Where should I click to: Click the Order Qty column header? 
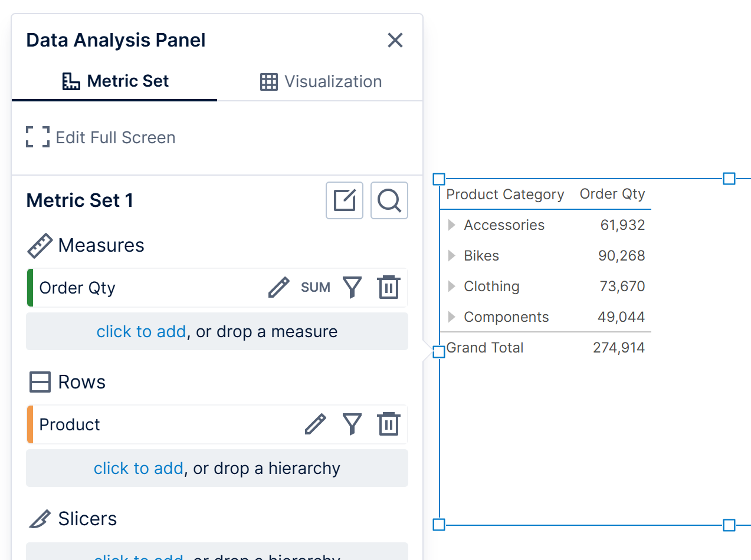tap(612, 194)
